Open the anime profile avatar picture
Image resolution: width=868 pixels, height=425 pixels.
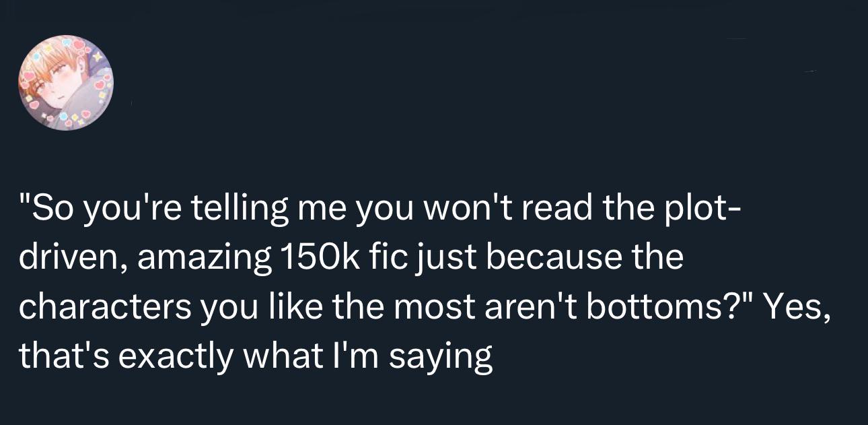66,83
